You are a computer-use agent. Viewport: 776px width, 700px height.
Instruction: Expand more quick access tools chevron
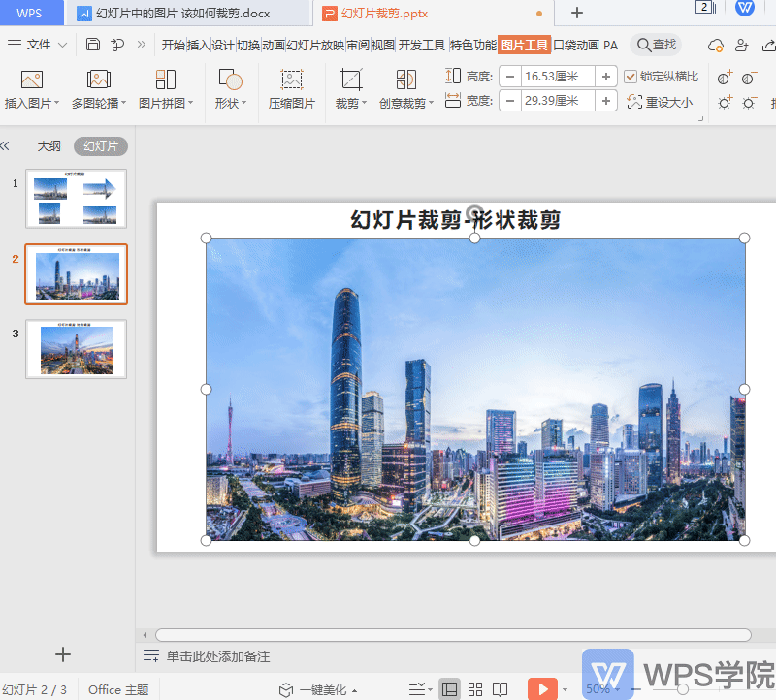click(142, 45)
